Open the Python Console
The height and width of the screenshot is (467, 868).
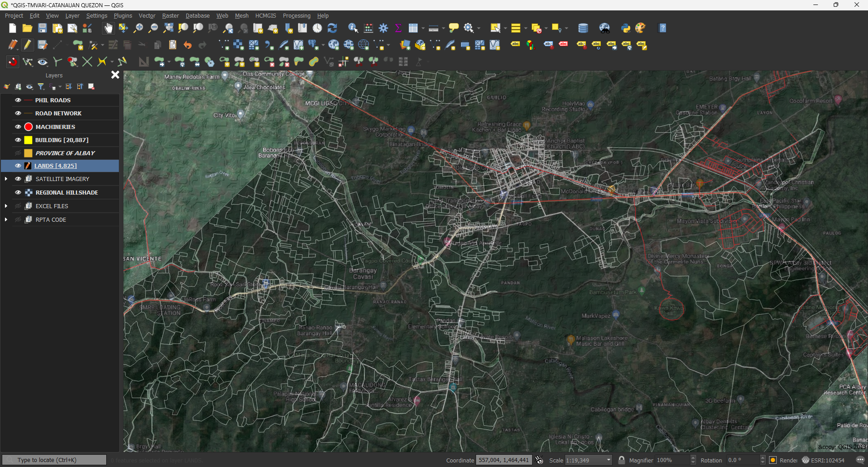point(626,28)
